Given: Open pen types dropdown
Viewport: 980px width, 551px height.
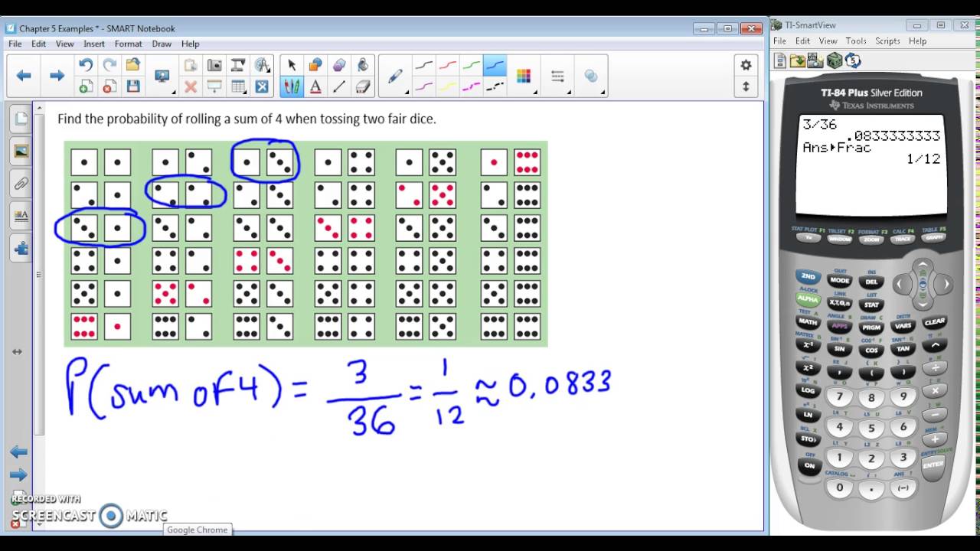Looking at the screenshot, I should [397, 76].
